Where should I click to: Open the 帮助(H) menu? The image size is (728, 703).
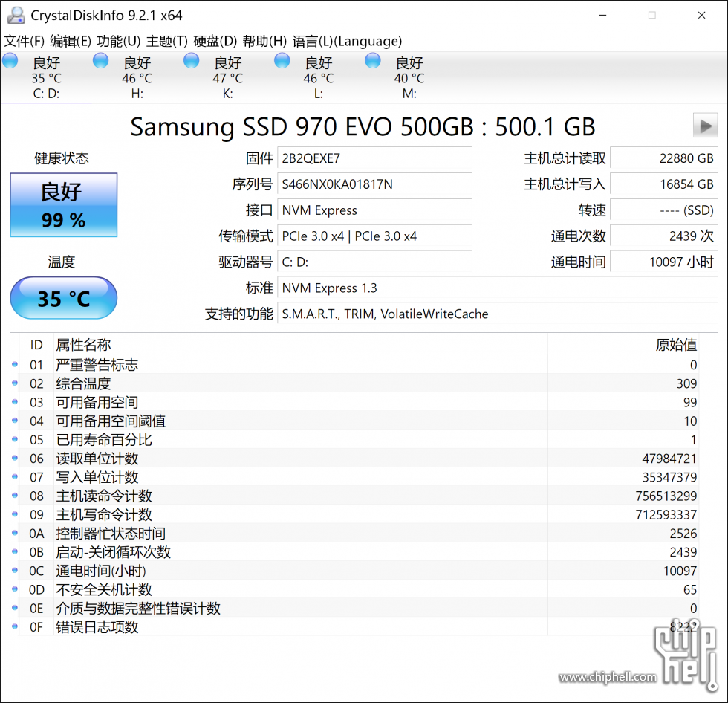point(264,42)
